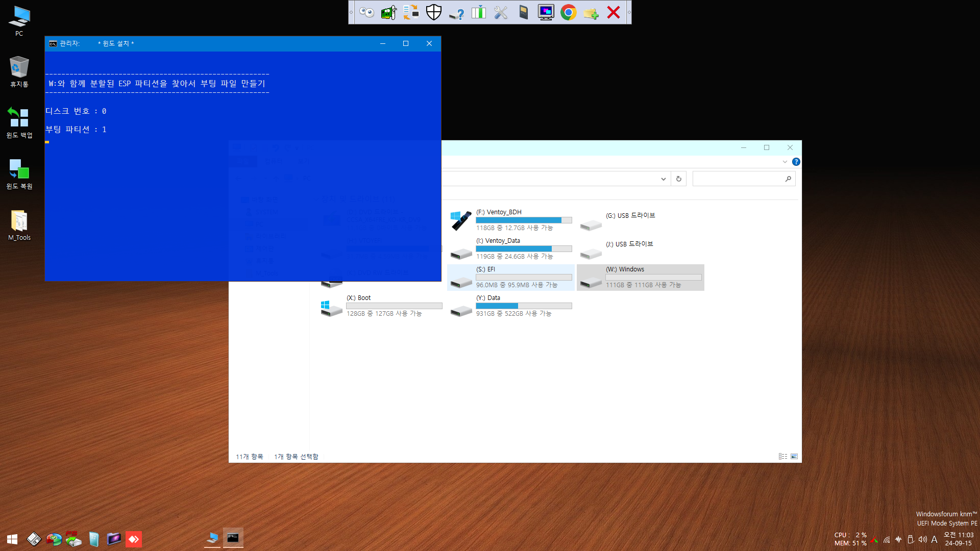Switch to File Explorer taskbar window
The width and height of the screenshot is (980, 551).
point(212,538)
